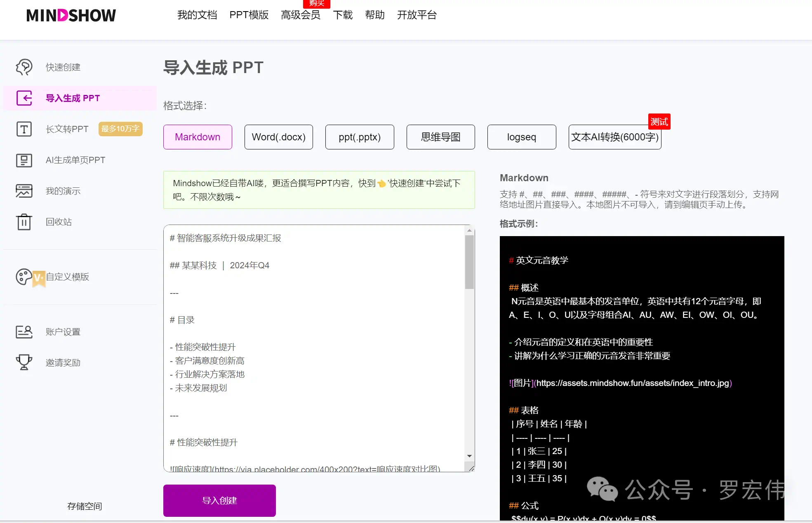
Task: Click the '- 未来发展规划' line
Action: click(x=198, y=388)
